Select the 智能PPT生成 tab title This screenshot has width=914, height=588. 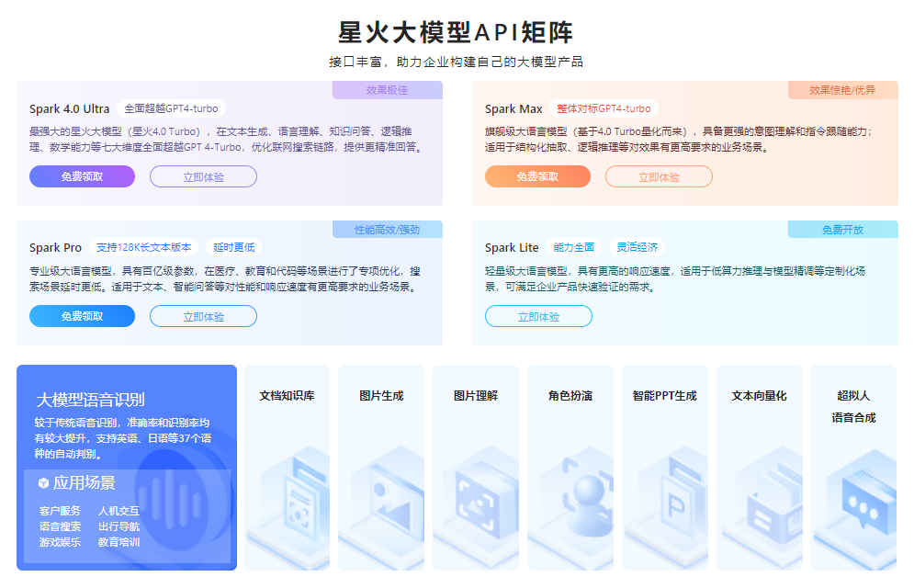(664, 396)
